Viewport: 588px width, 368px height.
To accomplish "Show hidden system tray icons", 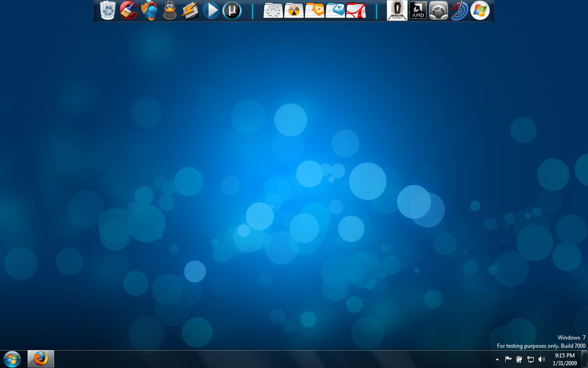I will (497, 359).
